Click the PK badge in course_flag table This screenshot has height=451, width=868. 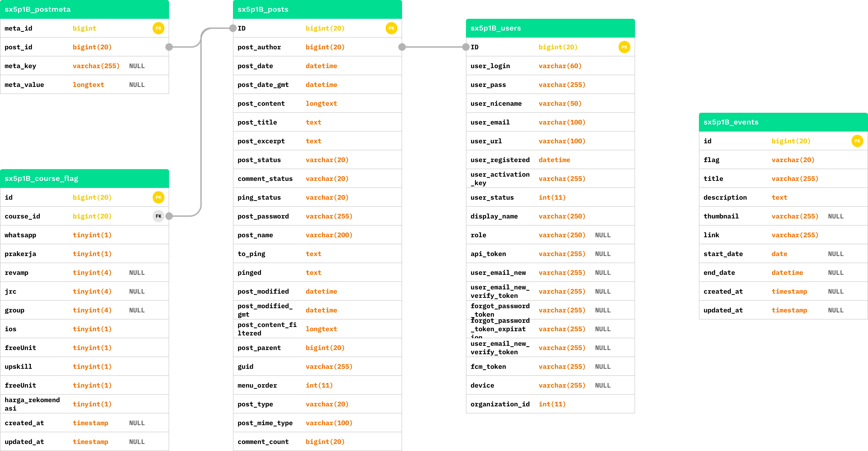158,197
